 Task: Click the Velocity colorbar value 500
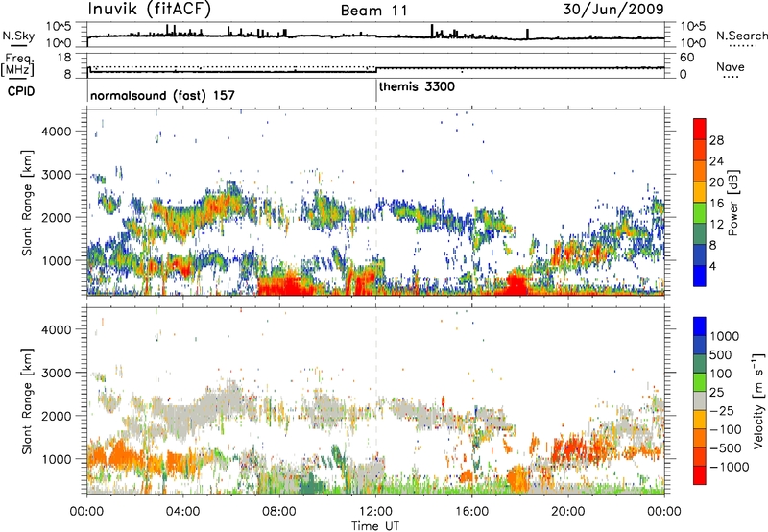pyautogui.click(x=721, y=354)
